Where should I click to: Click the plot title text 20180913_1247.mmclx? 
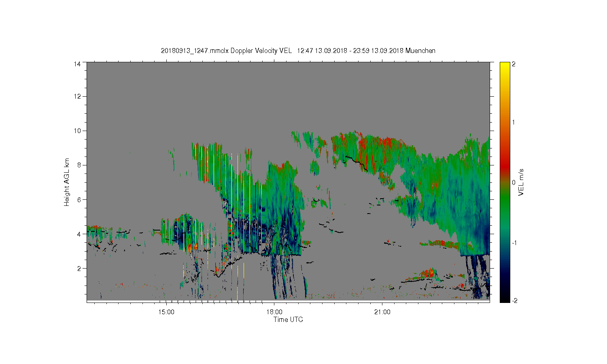click(195, 51)
